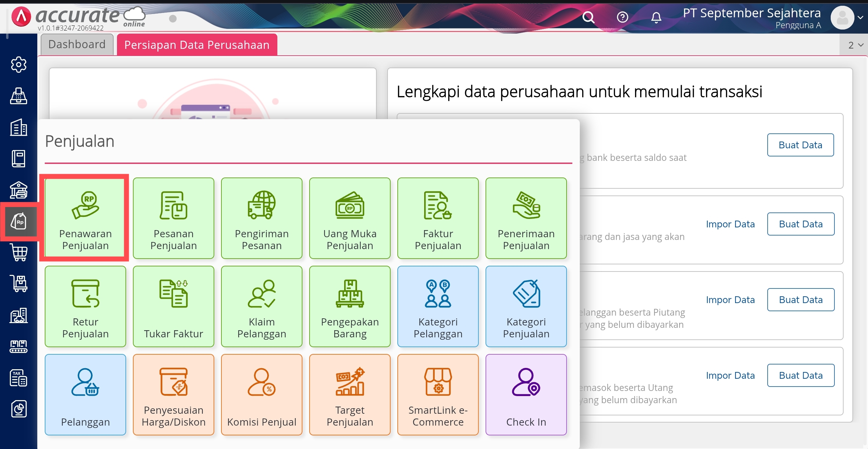Open Penawaran Penjualan menu tile
The width and height of the screenshot is (868, 449).
tap(85, 218)
